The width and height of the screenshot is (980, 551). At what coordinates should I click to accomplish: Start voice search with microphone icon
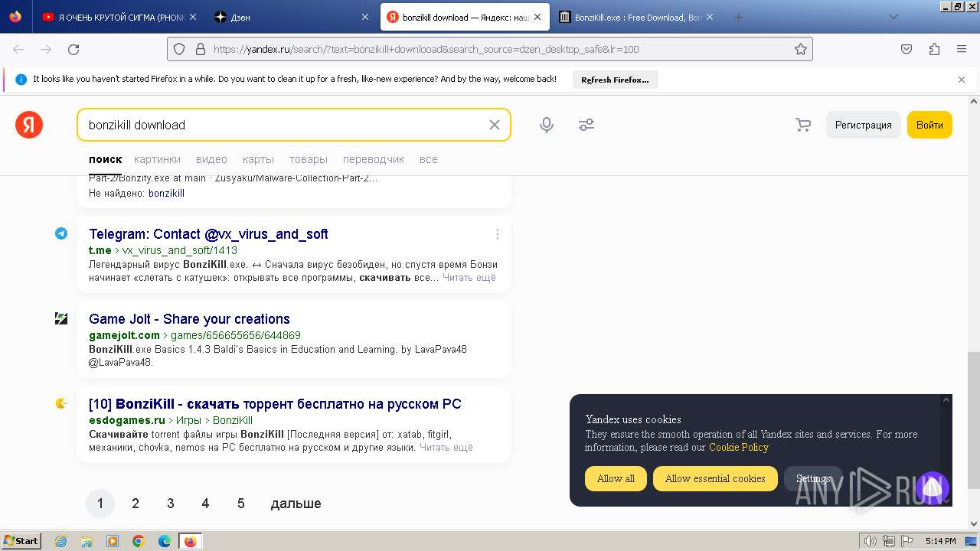click(547, 125)
